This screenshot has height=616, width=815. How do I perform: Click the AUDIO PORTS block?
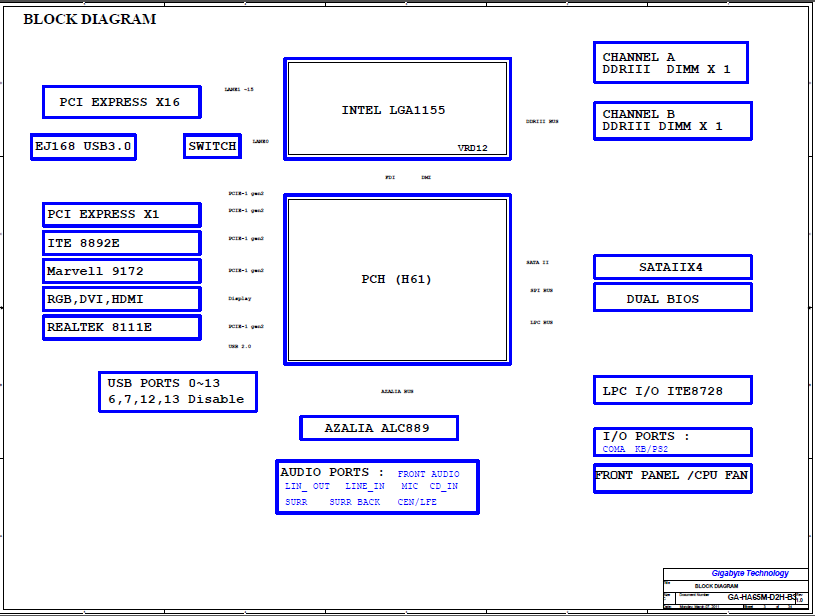coord(377,487)
